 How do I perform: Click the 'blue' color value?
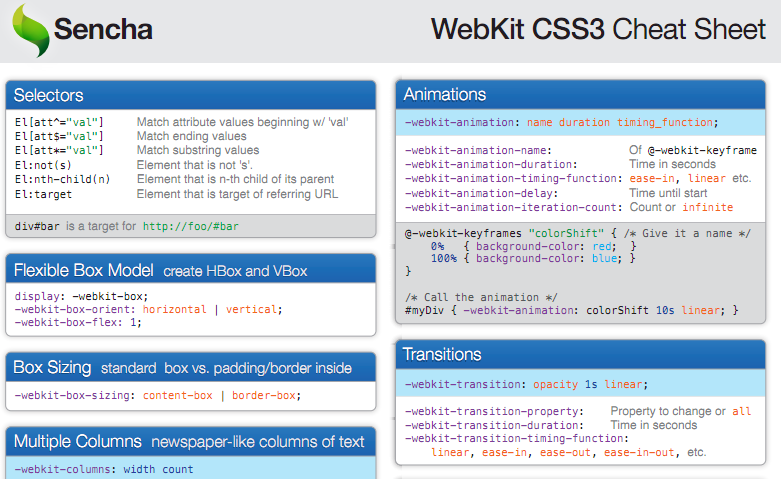coord(604,258)
